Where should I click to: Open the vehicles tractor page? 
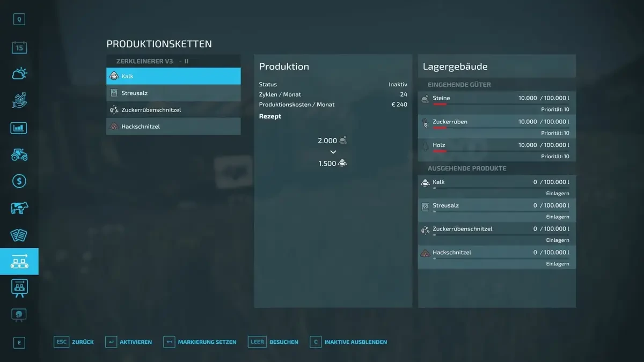tap(19, 154)
